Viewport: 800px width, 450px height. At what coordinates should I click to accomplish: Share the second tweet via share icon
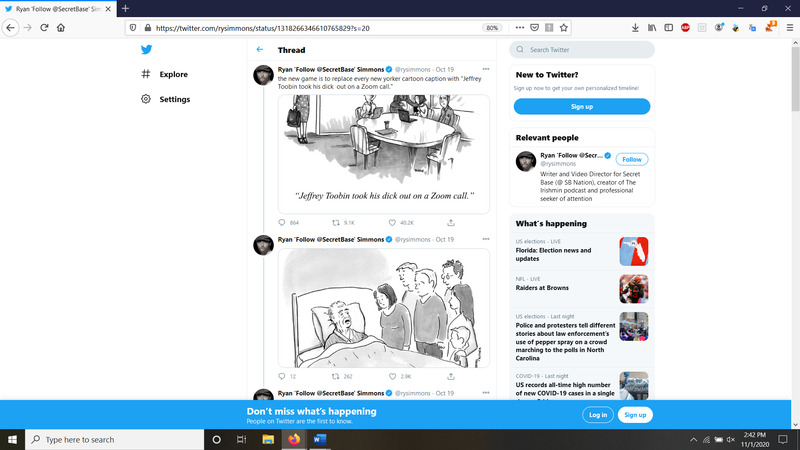pos(450,377)
